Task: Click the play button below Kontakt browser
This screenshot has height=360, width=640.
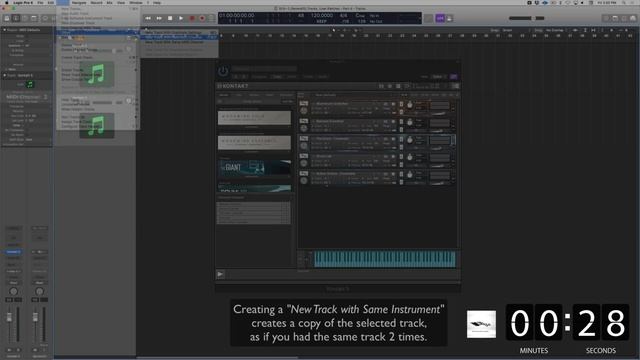Action: click(220, 274)
